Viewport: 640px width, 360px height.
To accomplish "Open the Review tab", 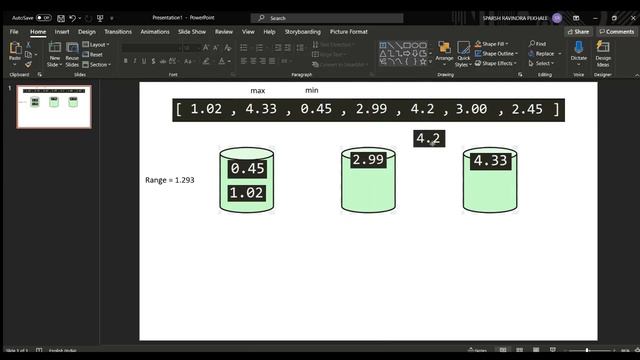I will pyautogui.click(x=224, y=31).
